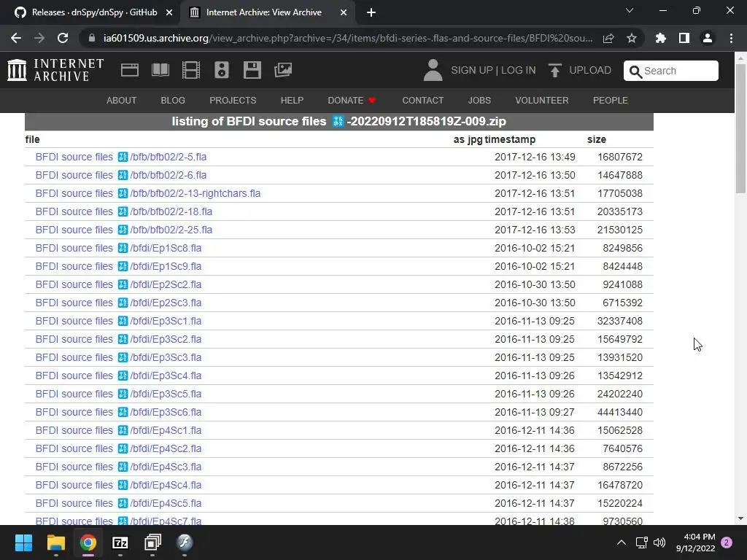The height and width of the screenshot is (560, 747).
Task: Open the Images icon
Action: pyautogui.click(x=283, y=70)
